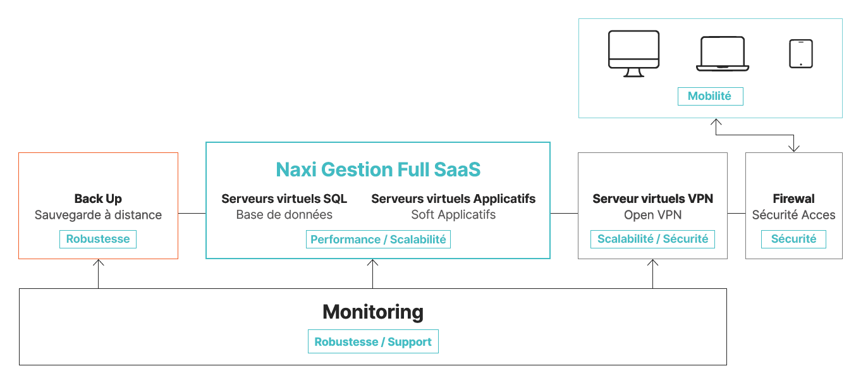This screenshot has width=868, height=385.
Task: Click the Robustesse / Support tag
Action: point(373,342)
